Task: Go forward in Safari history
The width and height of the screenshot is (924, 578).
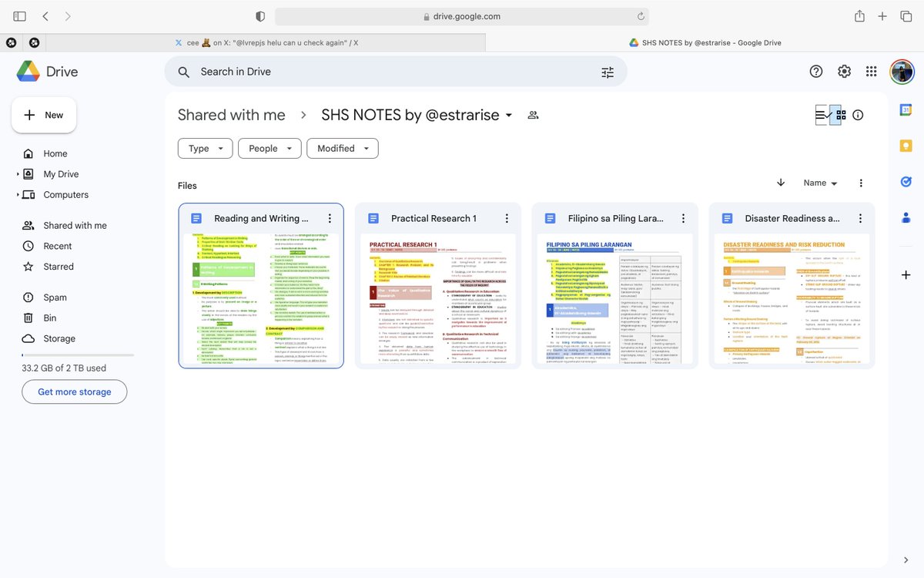Action: tap(68, 16)
